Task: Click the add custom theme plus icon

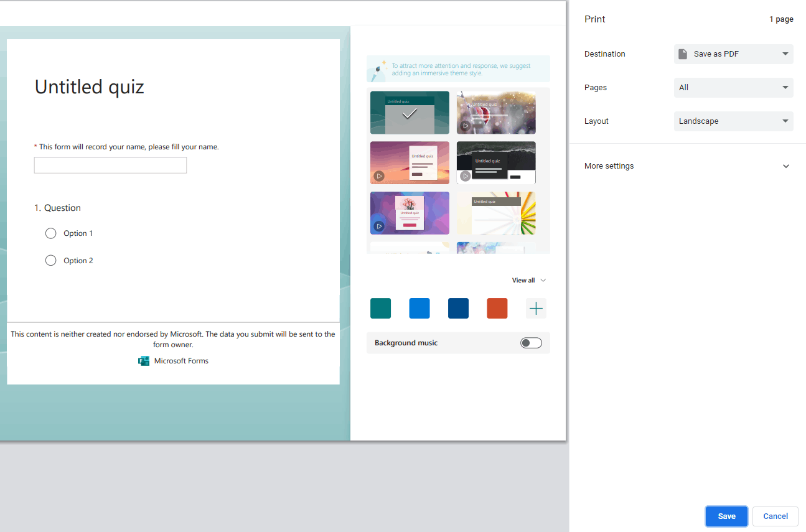Action: (x=536, y=308)
